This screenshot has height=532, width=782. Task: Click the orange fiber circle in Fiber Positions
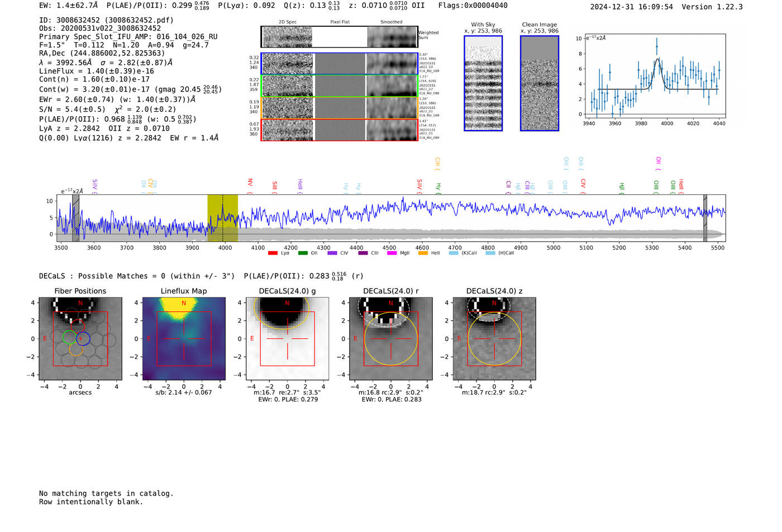tap(76, 349)
